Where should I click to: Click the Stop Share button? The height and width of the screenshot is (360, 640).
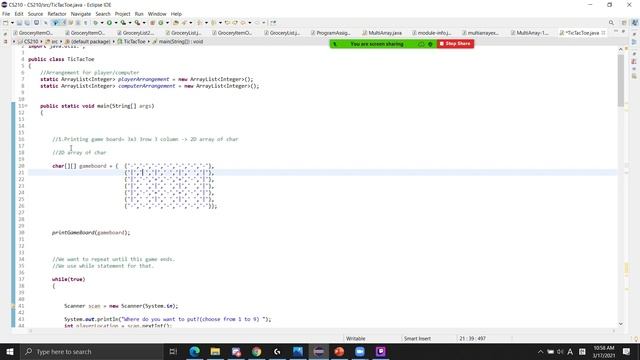click(x=455, y=44)
